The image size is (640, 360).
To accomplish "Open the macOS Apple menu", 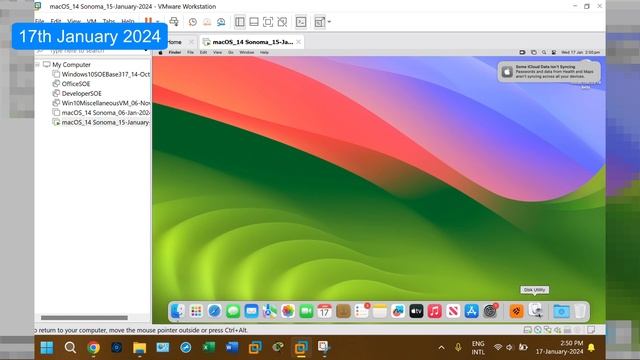I will pos(160,53).
